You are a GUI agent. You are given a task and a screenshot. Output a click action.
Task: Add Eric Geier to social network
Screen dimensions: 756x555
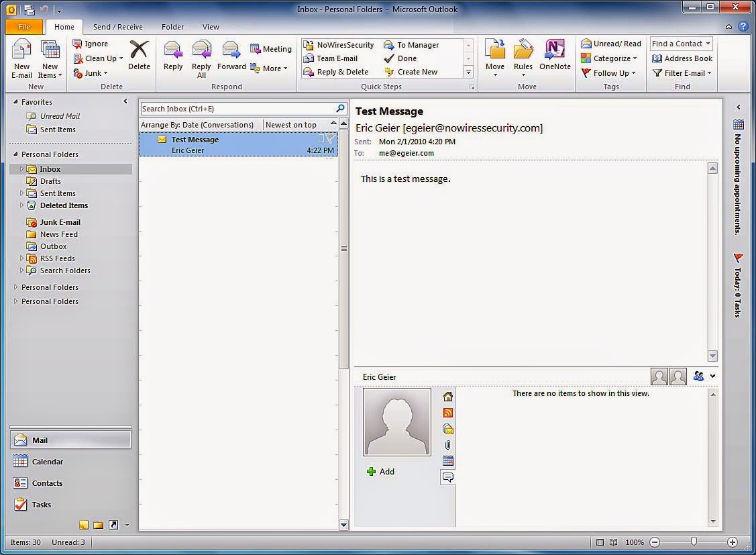(380, 472)
